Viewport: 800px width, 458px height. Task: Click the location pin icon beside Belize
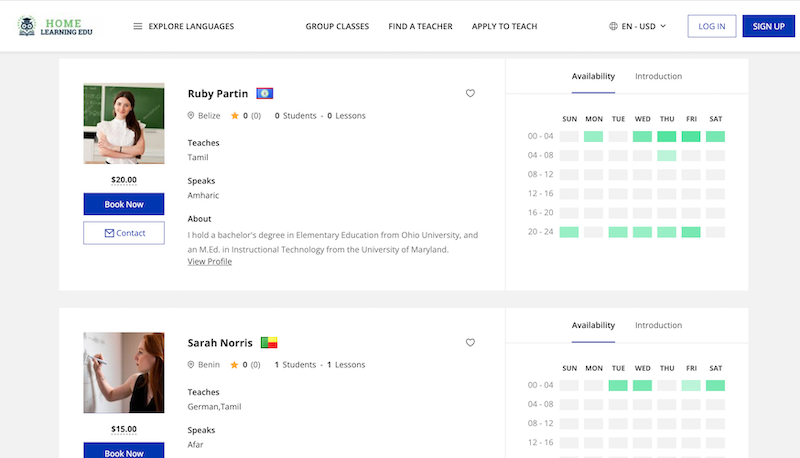click(191, 116)
